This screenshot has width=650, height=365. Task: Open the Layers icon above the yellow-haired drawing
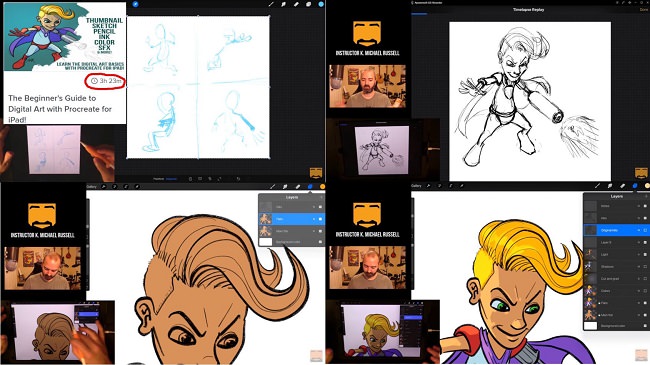(635, 186)
